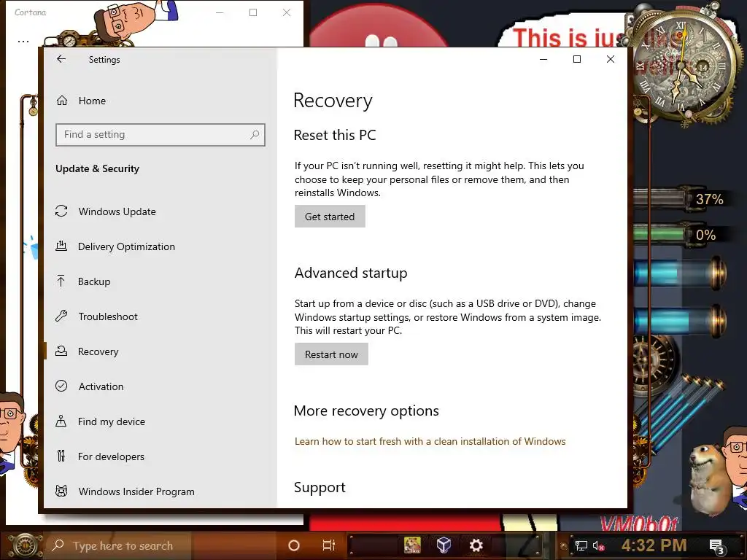Click the Delivery Optimization icon

coord(61,246)
